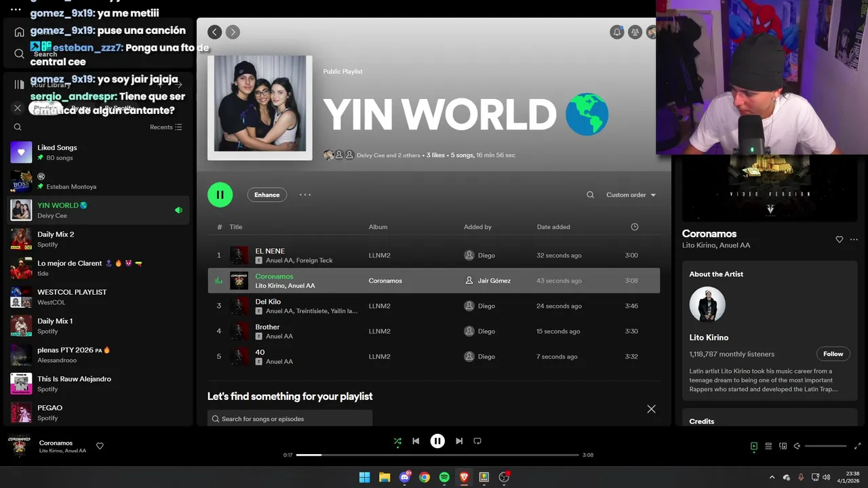
Task: Open Spotify Home from the sidebar
Action: 19,32
